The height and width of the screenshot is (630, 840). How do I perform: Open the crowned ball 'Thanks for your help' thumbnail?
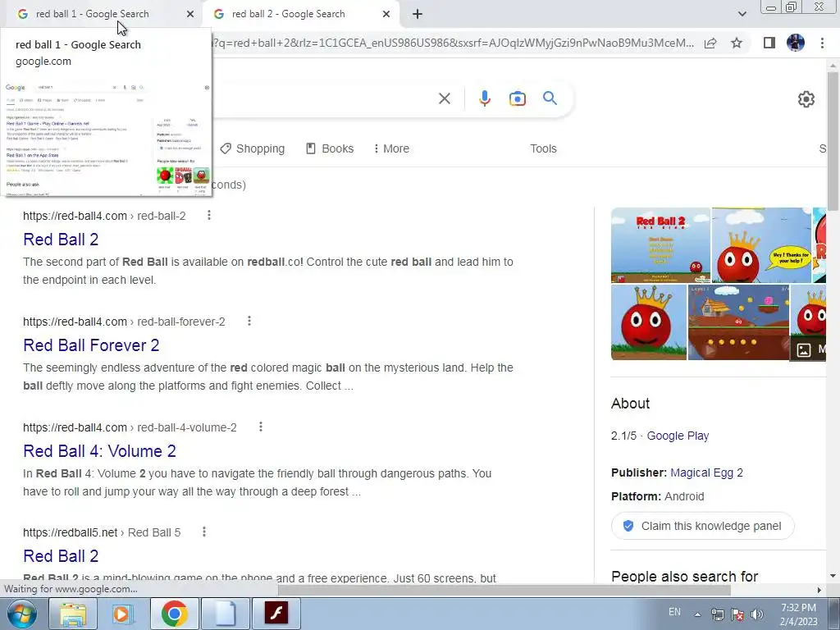coord(762,245)
